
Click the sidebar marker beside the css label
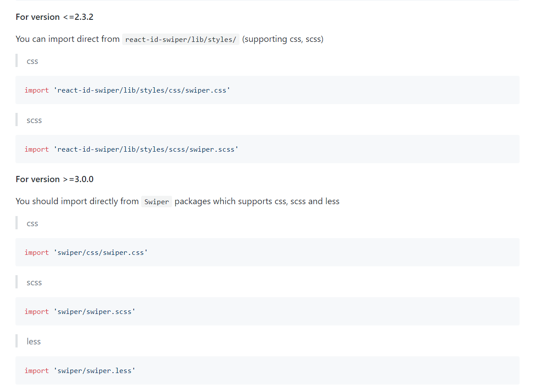click(x=17, y=60)
